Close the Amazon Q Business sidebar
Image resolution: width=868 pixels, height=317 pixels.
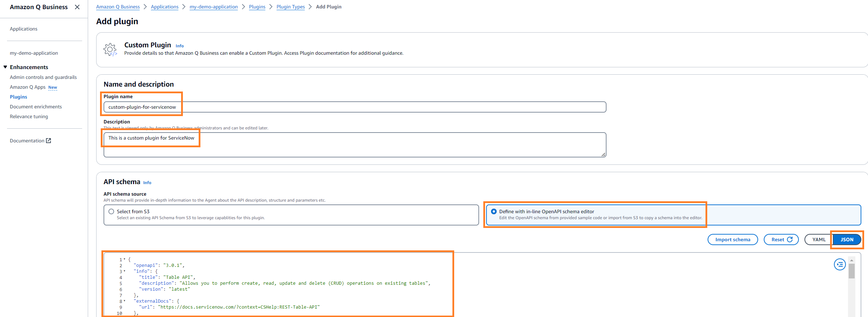[x=77, y=7]
